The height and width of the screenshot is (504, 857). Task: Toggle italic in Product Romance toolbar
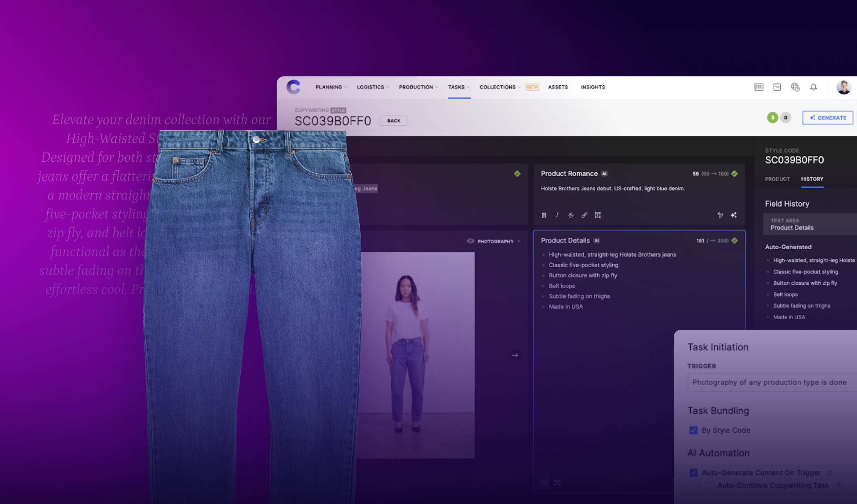557,215
